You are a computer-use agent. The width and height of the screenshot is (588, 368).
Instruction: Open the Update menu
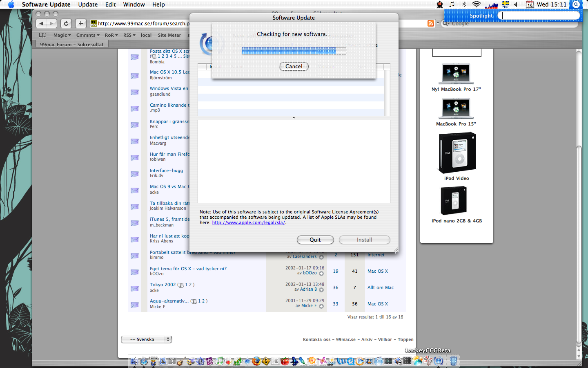[88, 4]
